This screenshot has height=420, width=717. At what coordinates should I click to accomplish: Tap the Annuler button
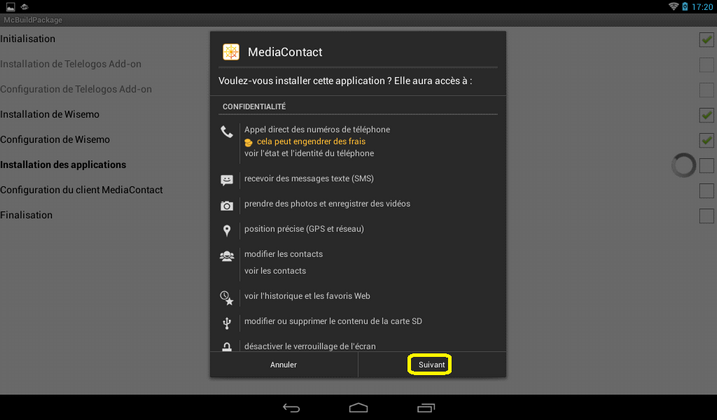(x=284, y=365)
